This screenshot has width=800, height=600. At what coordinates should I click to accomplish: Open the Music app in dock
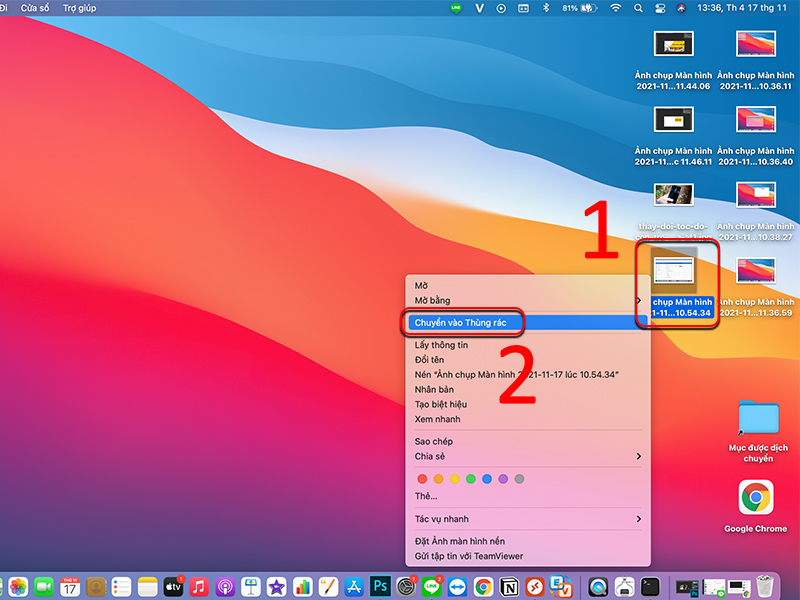pos(198,586)
